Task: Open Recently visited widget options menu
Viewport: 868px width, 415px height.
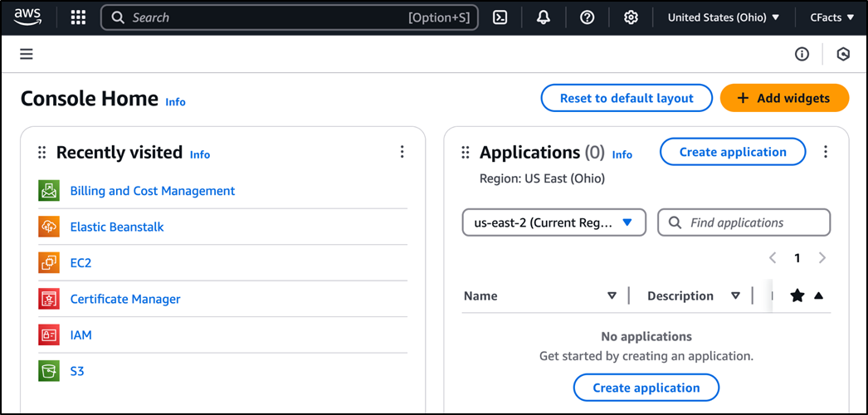Action: click(402, 152)
